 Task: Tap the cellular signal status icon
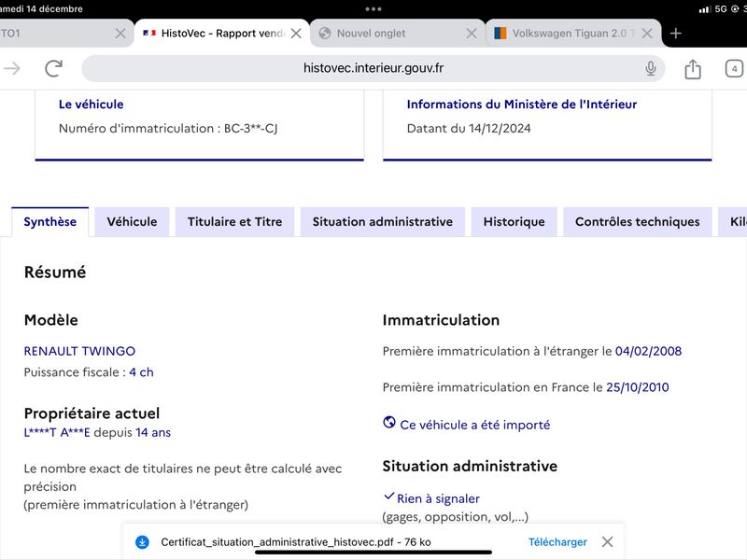pos(705,9)
